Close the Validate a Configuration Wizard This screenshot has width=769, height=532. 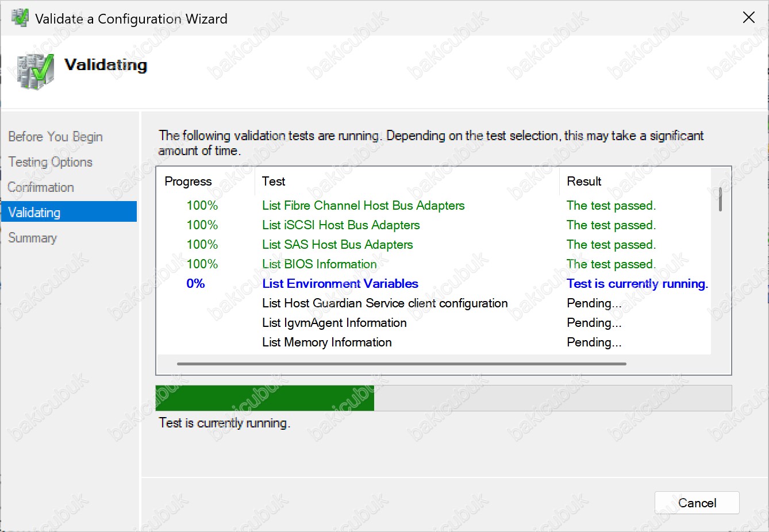click(x=748, y=18)
